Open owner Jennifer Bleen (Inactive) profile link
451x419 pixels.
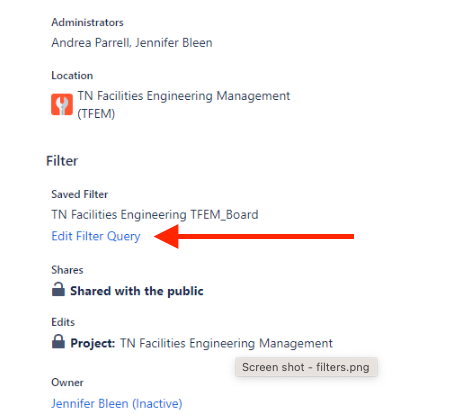pyautogui.click(x=117, y=404)
